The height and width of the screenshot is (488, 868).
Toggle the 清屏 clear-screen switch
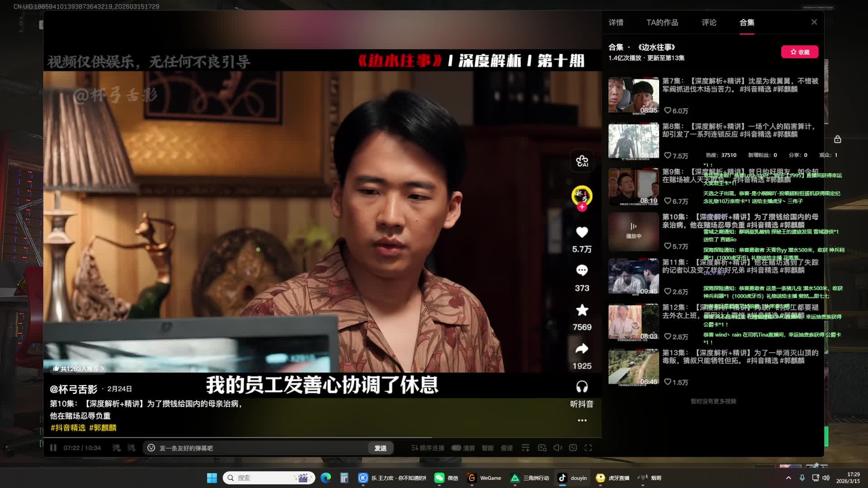point(457,448)
